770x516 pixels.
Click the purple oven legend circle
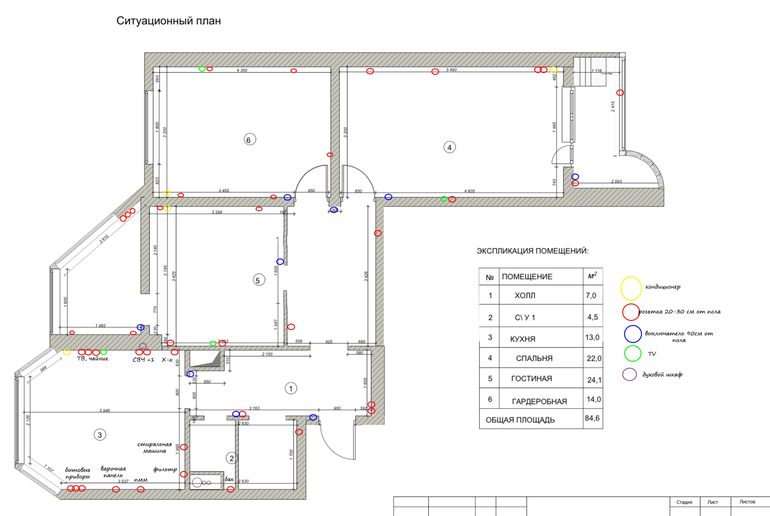629,375
